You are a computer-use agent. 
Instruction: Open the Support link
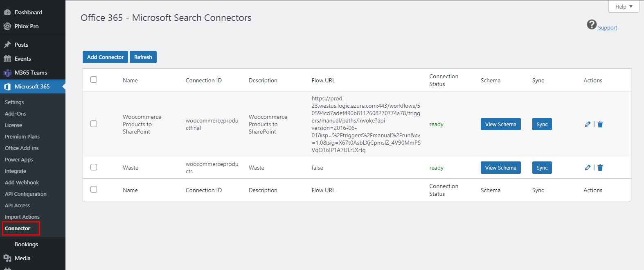coord(607,27)
